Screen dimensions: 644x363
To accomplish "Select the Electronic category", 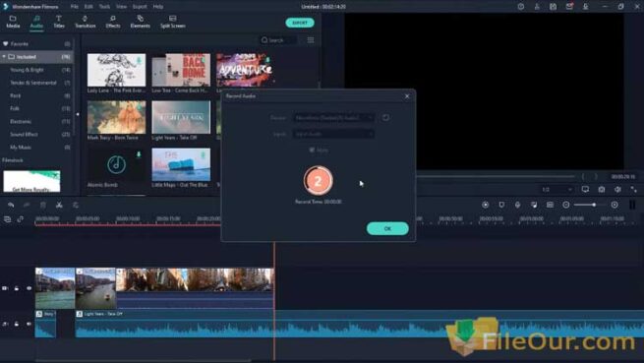I will (36, 121).
